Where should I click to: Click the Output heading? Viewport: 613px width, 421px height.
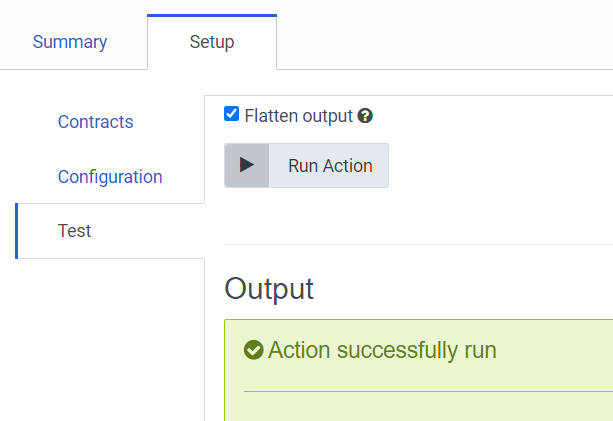tap(269, 289)
